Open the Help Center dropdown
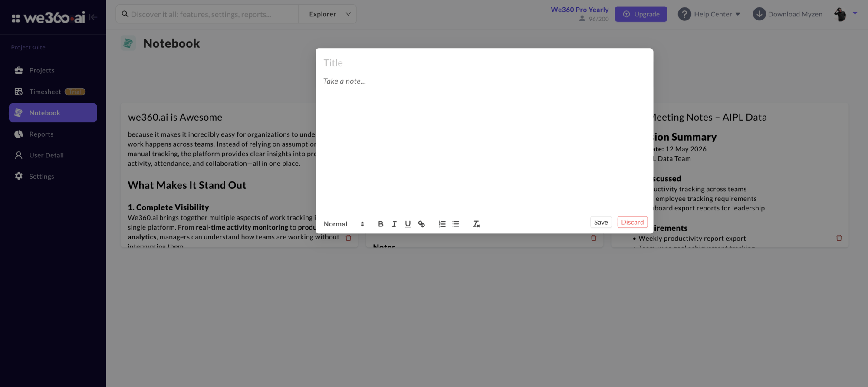 coord(717,14)
